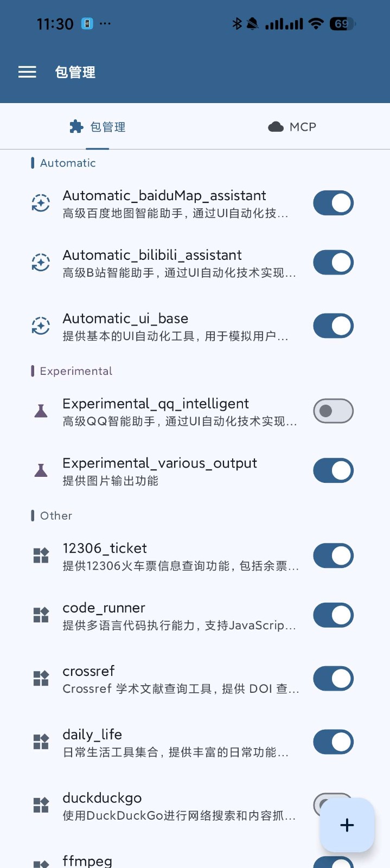Enable the Experimental_qq_intelligent package
Screen dimensions: 390x868
333,411
